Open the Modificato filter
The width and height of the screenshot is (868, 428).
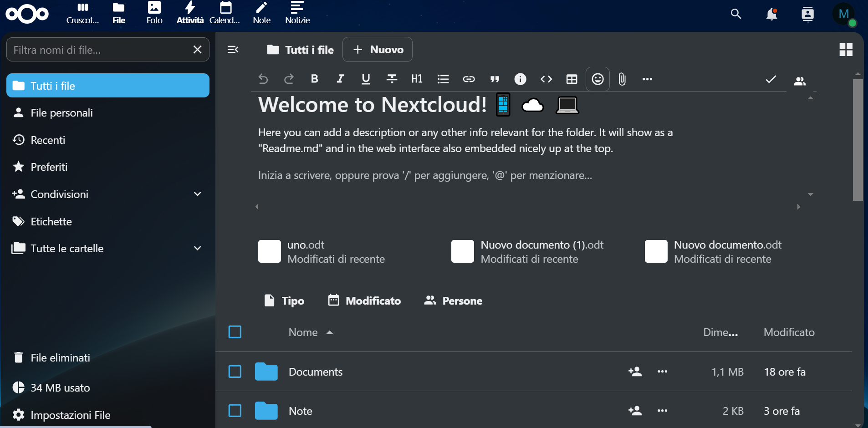[365, 301]
